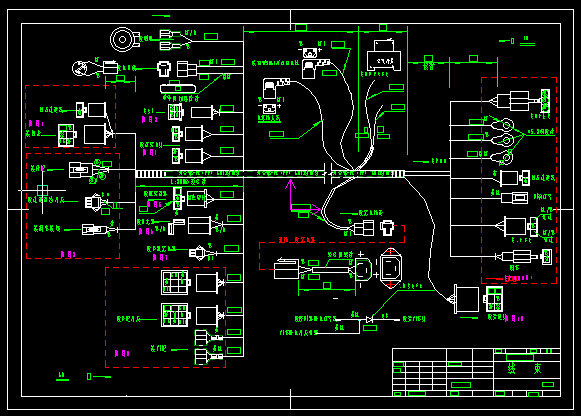Select the striped tape section left of trunk
The image size is (581, 416).
(151, 174)
